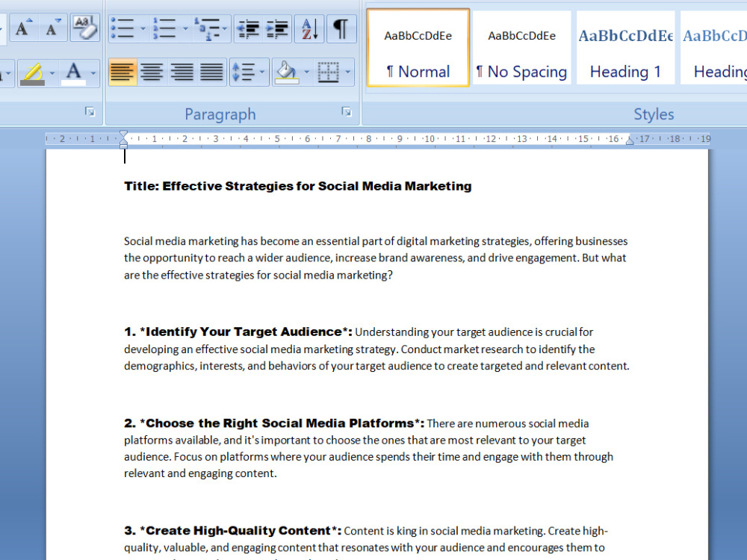The image size is (747, 560).
Task: Select the Heading 1 style
Action: pos(625,48)
